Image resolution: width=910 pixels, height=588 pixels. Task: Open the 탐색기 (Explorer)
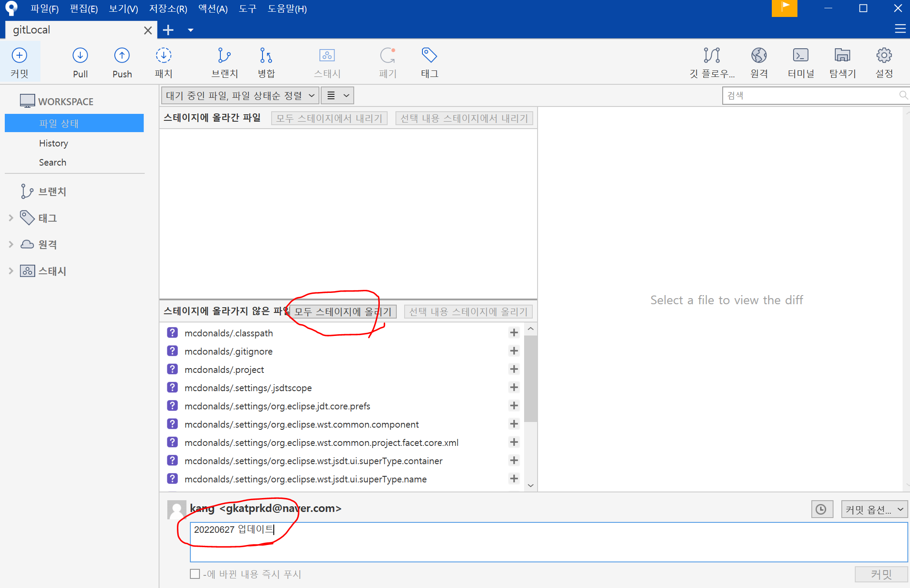click(x=843, y=62)
